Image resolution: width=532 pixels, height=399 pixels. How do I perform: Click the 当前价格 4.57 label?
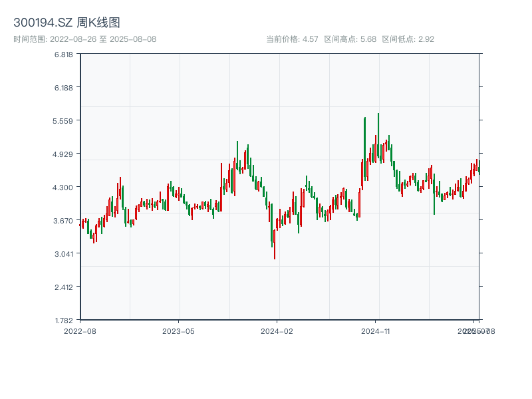click(292, 39)
